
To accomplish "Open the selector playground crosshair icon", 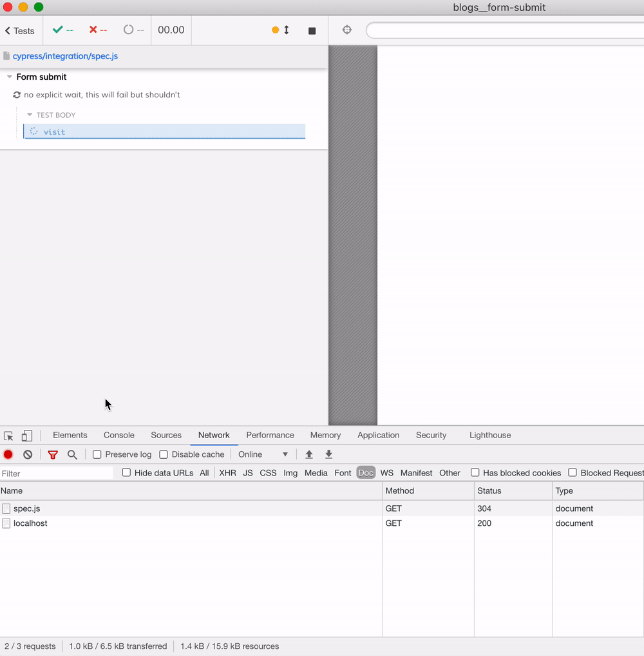I will [347, 30].
